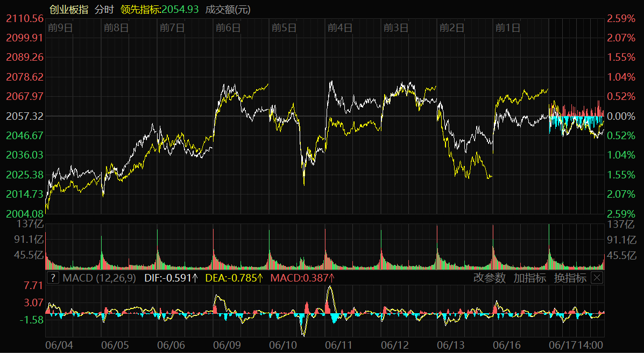Click the 06/17 14:00 time label
This screenshot has width=644, height=353.
[576, 344]
